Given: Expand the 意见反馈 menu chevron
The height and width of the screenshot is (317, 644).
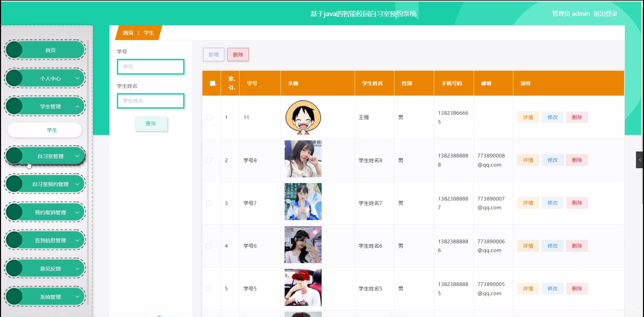Looking at the screenshot, I should pos(77,268).
